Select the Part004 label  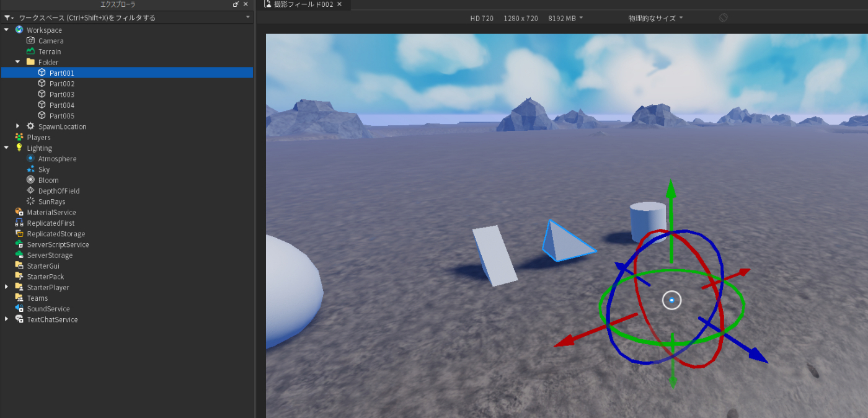(x=62, y=105)
